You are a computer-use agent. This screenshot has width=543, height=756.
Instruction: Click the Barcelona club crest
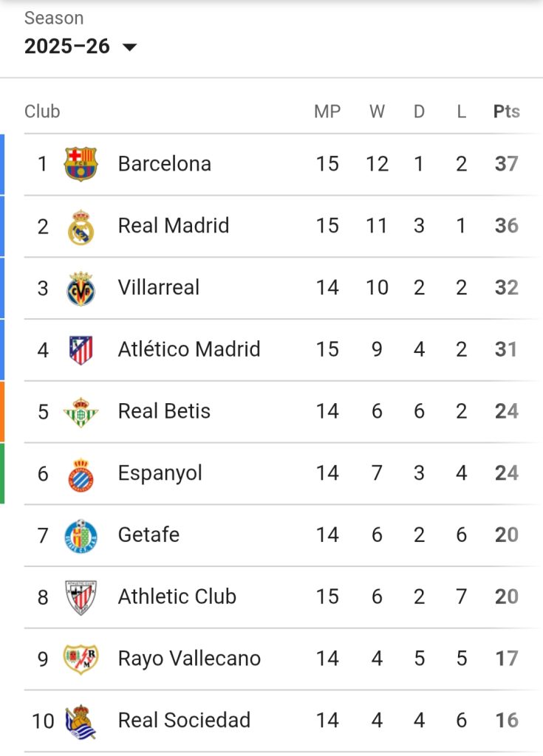81,164
